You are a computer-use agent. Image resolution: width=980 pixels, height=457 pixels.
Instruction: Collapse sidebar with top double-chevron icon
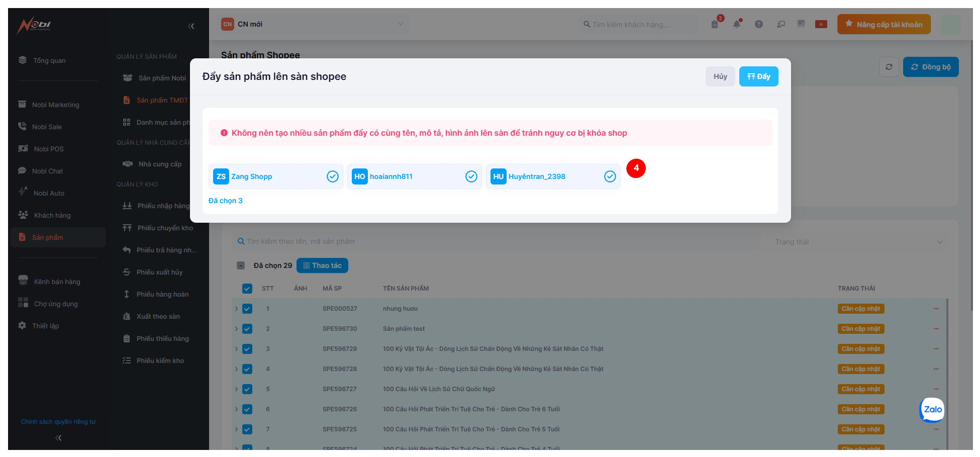[191, 26]
